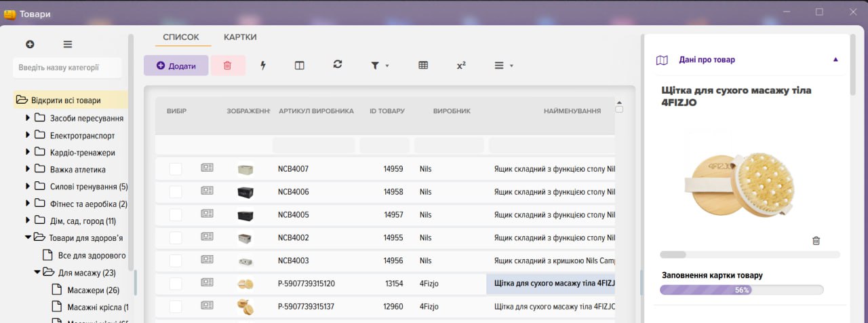Open Все для здорового category
Screen dimensions: 868x323
[92, 256]
